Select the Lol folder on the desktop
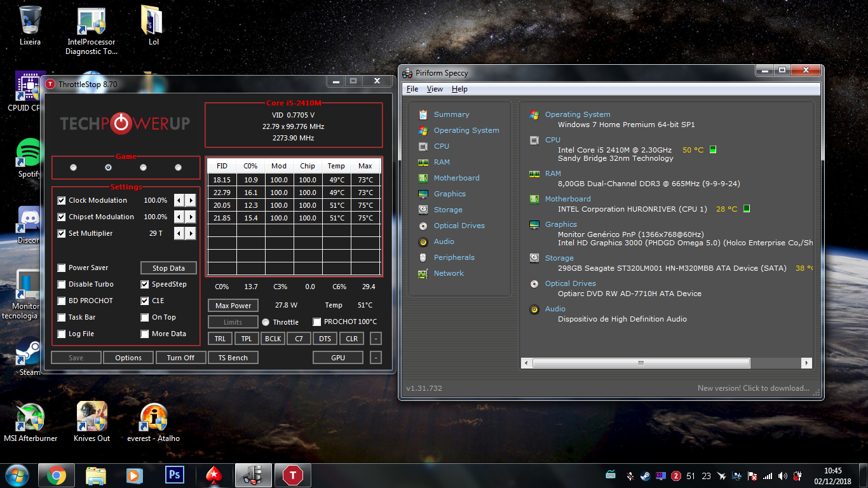The width and height of the screenshot is (868, 488). tap(153, 26)
